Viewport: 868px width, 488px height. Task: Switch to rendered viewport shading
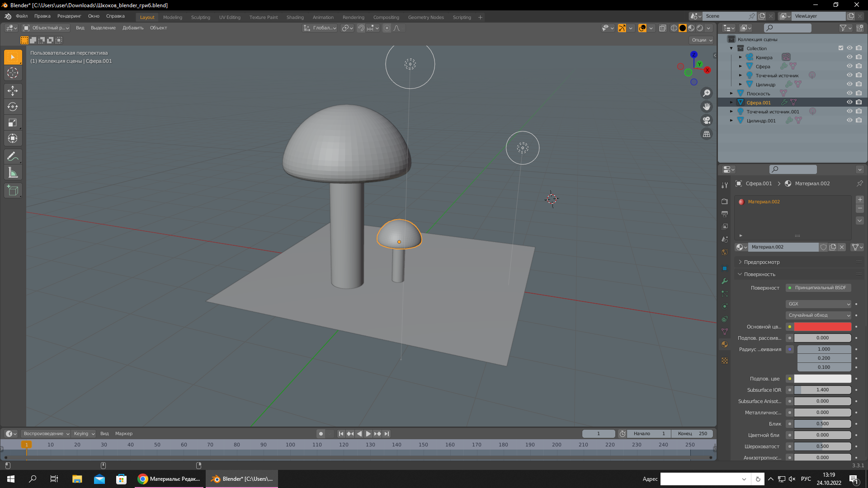[x=700, y=28]
